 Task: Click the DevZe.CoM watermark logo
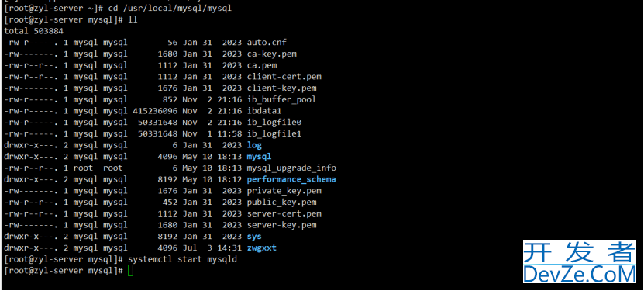(579, 262)
